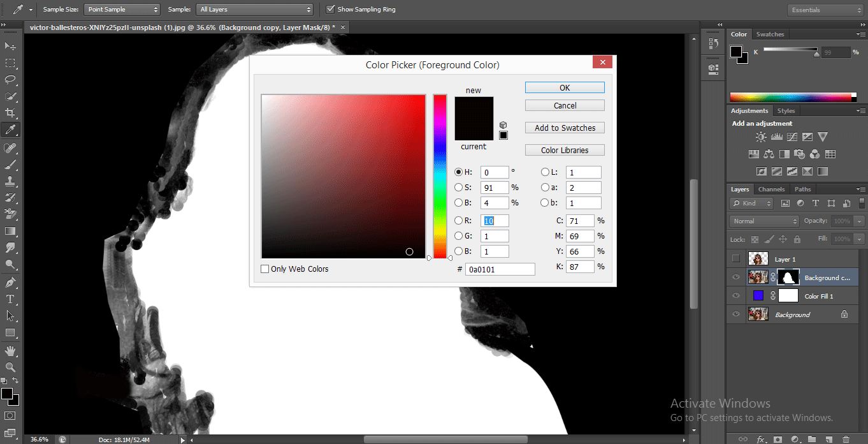Click the delete layer trash icon
Image resolution: width=868 pixels, height=444 pixels.
pyautogui.click(x=846, y=439)
